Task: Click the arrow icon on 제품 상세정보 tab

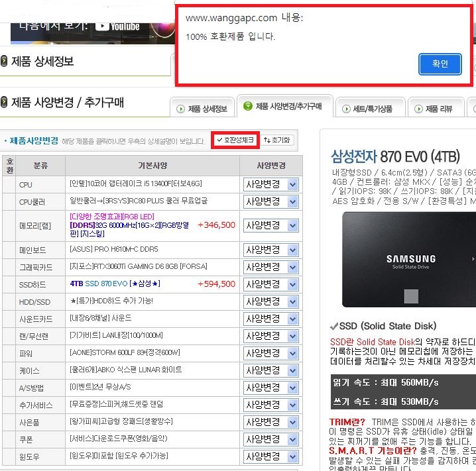Action: (x=180, y=109)
